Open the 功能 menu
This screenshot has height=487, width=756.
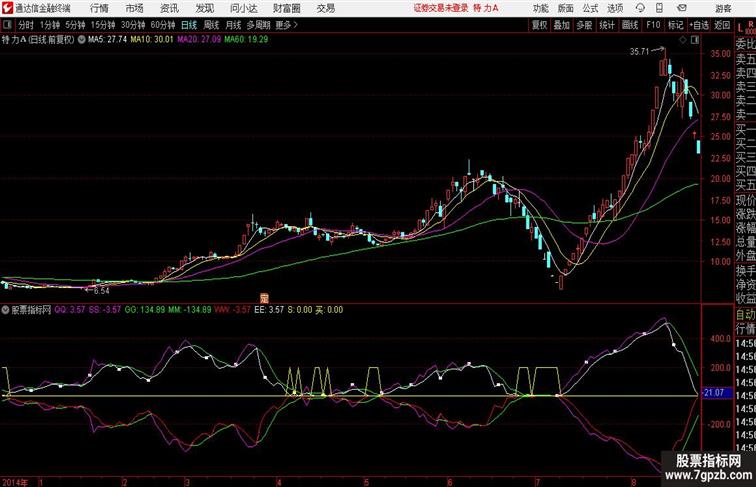(x=541, y=8)
